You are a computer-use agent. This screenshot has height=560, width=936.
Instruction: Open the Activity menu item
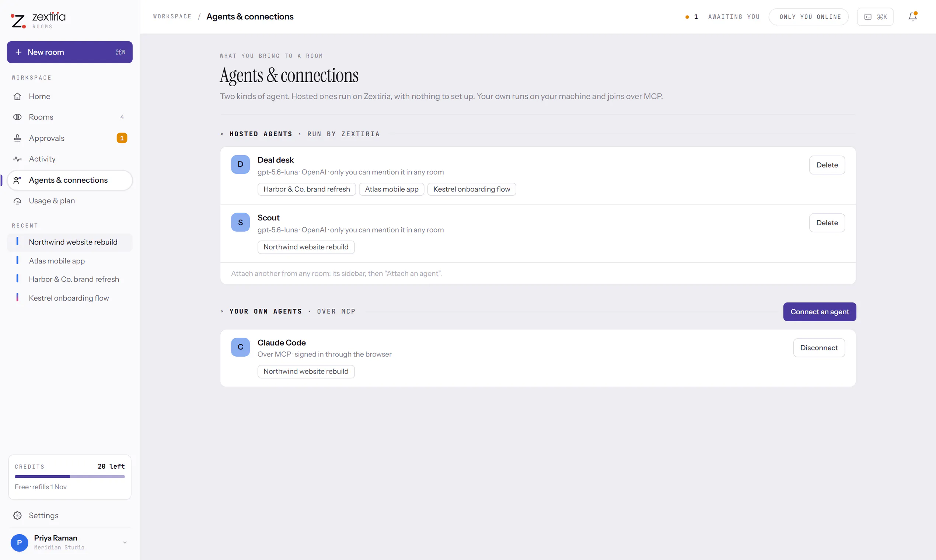point(70,159)
